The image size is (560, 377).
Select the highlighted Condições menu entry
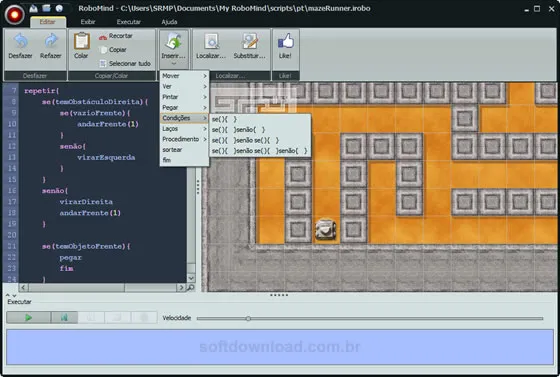(184, 118)
